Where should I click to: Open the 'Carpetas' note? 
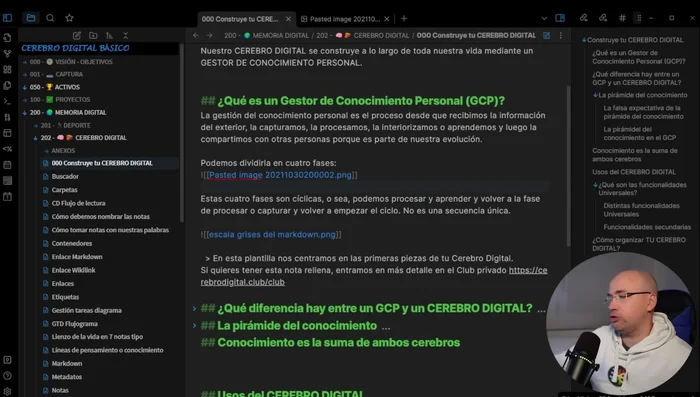pyautogui.click(x=64, y=190)
